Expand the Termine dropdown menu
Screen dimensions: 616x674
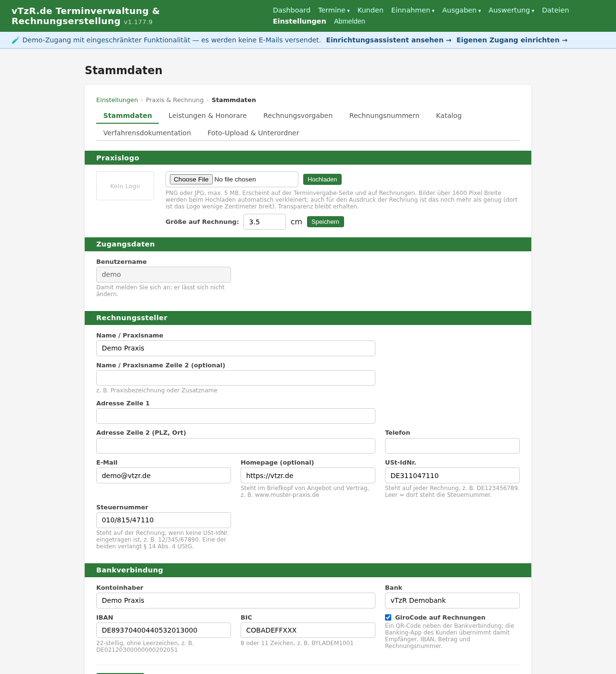tap(334, 10)
